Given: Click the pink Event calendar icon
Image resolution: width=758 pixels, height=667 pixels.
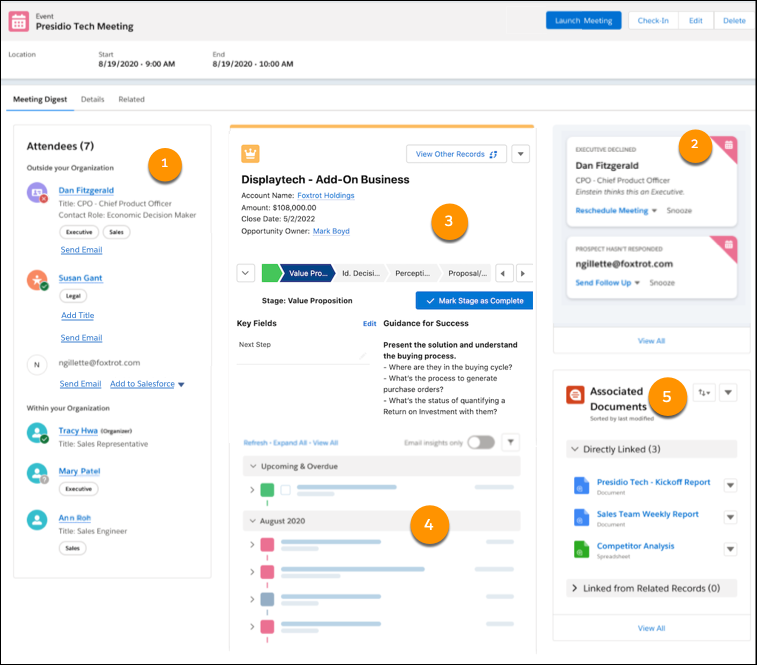Looking at the screenshot, I should pos(19,22).
